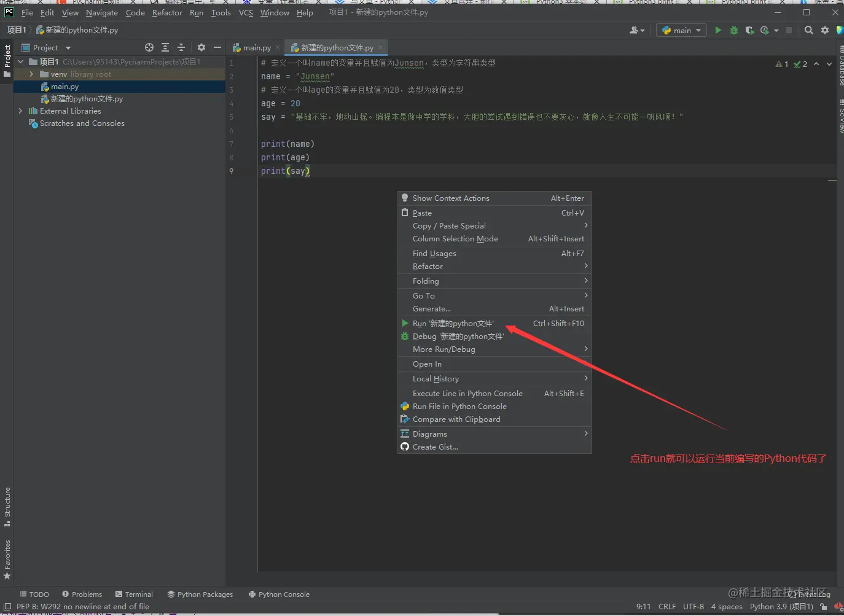Open the Favorites tool window sidebar button

tap(7, 559)
